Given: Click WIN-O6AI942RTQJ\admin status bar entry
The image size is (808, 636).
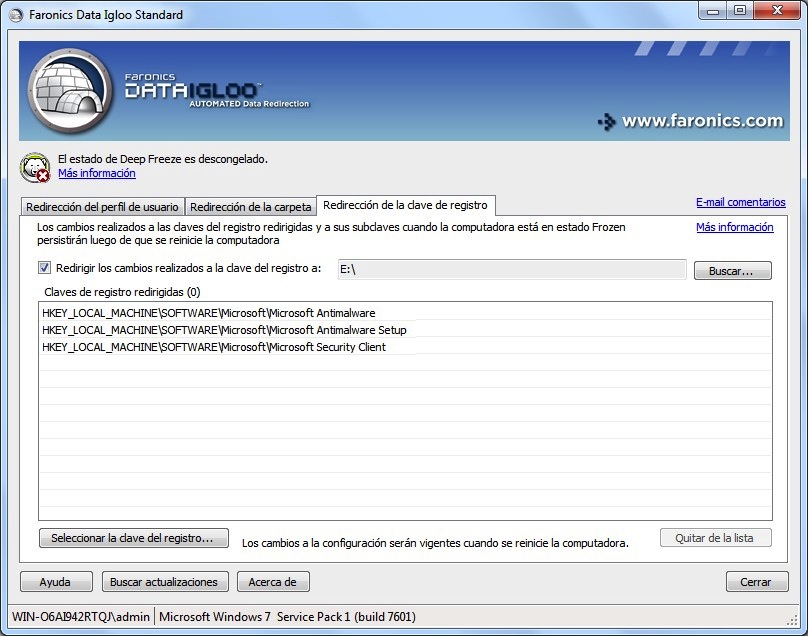Looking at the screenshot, I should [x=81, y=616].
